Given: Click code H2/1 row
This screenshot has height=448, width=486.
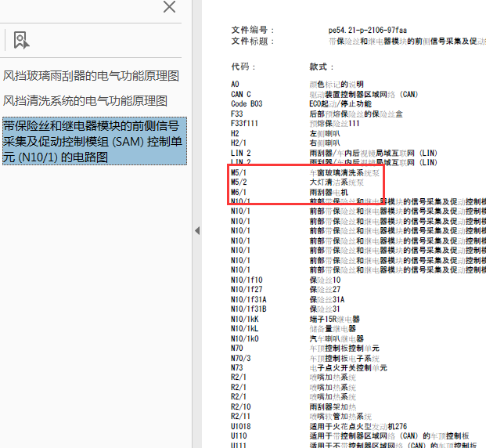Looking at the screenshot, I should (x=239, y=143).
